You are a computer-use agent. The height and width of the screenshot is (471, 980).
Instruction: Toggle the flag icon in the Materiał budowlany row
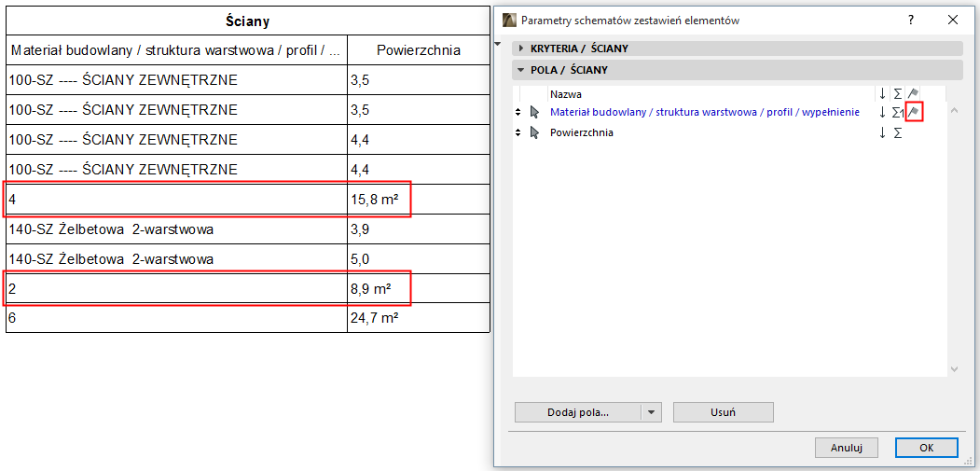click(914, 113)
